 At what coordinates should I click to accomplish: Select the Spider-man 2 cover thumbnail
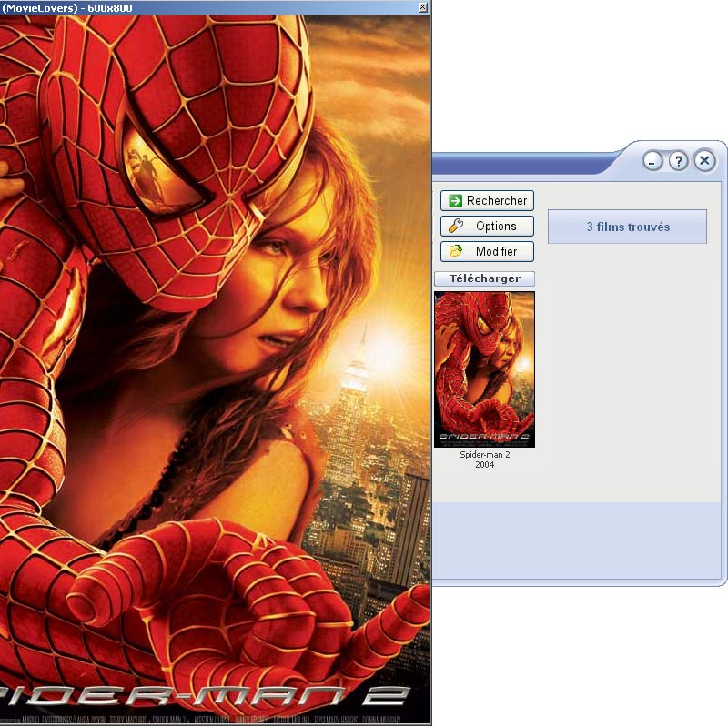point(485,369)
